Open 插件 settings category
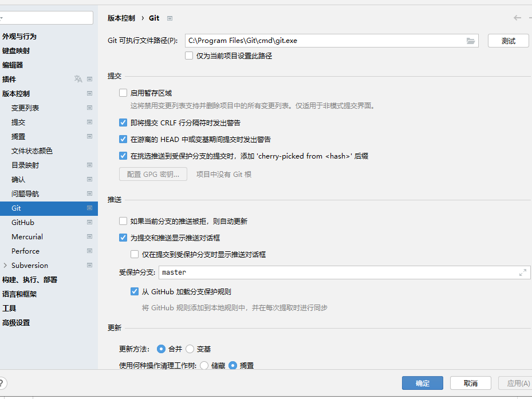The width and height of the screenshot is (532, 399). 9,79
